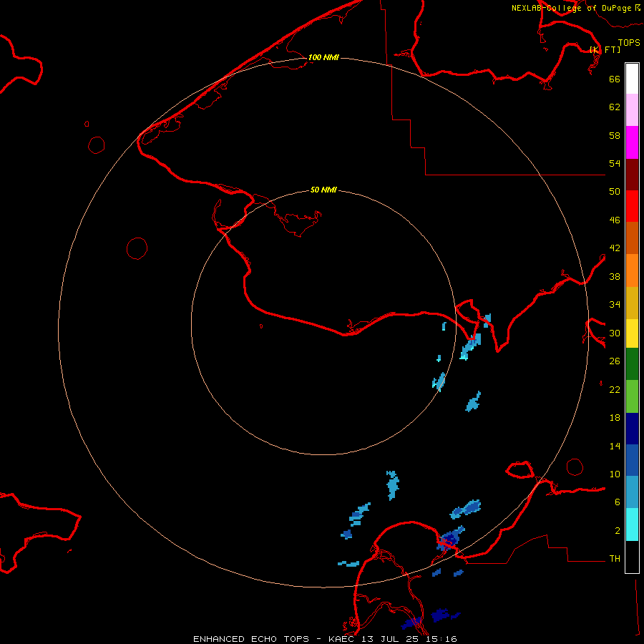Click the 42 legend value label
Image resolution: width=644 pixels, height=644 pixels.
(x=615, y=248)
